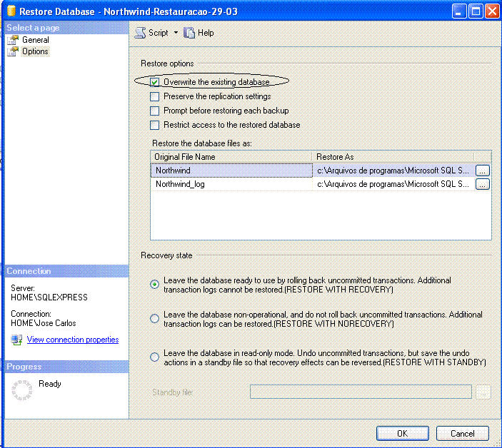Image resolution: width=502 pixels, height=448 pixels.
Task: Browse restore path for Northwind file
Action: point(482,170)
